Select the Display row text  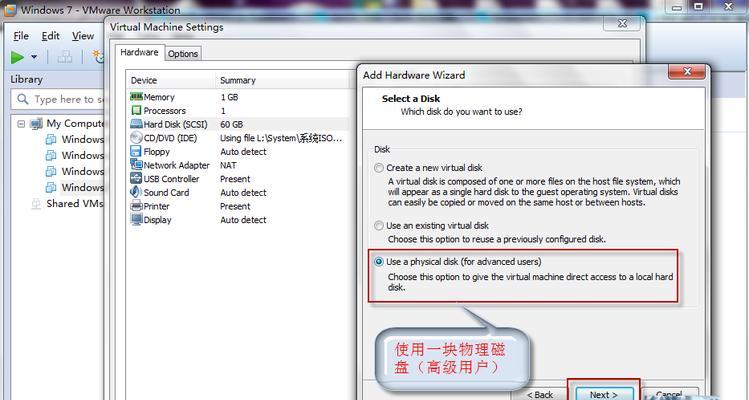(x=158, y=220)
